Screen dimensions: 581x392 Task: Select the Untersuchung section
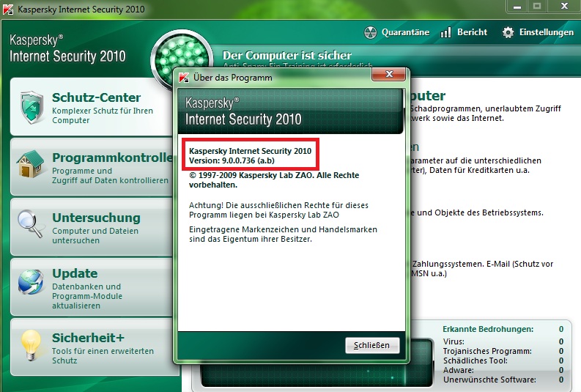[x=91, y=226]
